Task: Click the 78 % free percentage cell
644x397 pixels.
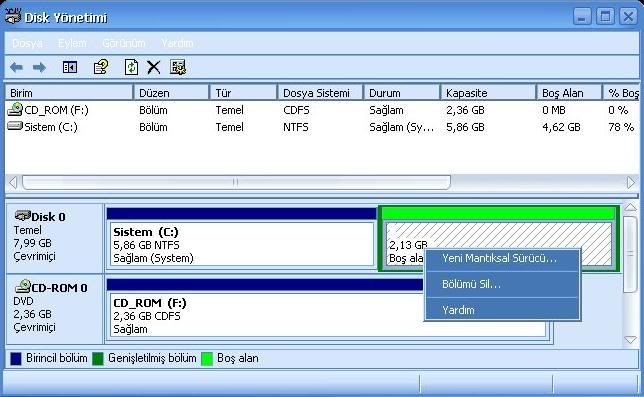Action: pyautogui.click(x=621, y=127)
